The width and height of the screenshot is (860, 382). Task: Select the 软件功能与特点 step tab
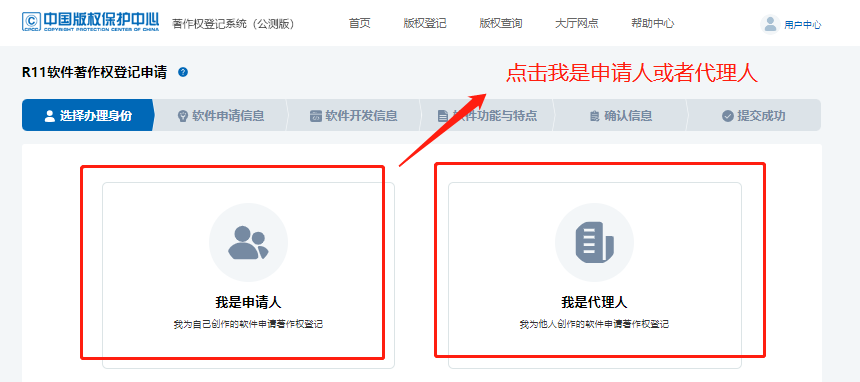488,115
